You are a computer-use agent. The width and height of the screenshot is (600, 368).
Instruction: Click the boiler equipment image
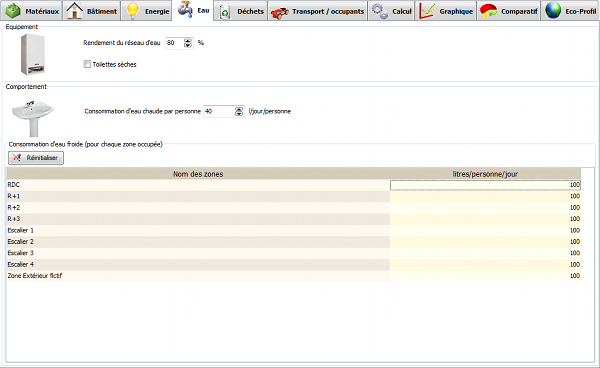(x=33, y=54)
